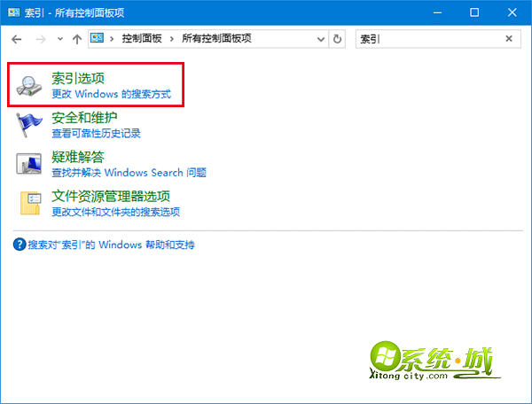Open 更改文件和文件夹的搜索选项 link

pyautogui.click(x=115, y=212)
